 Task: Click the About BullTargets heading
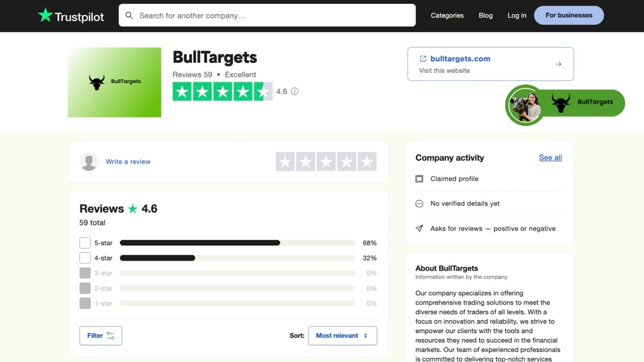[447, 268]
